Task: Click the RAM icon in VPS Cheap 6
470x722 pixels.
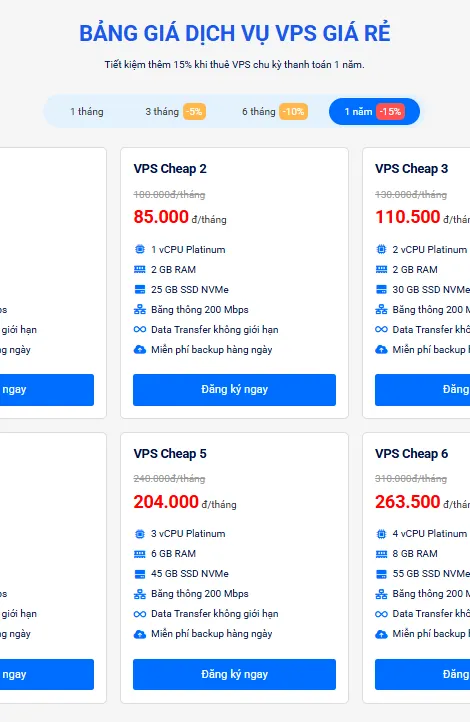Action: pos(381,553)
